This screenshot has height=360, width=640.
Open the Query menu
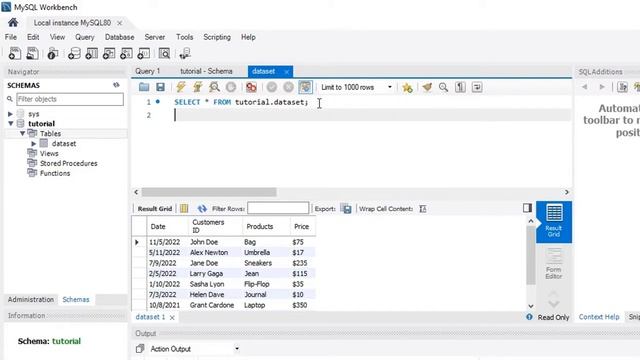(x=84, y=37)
